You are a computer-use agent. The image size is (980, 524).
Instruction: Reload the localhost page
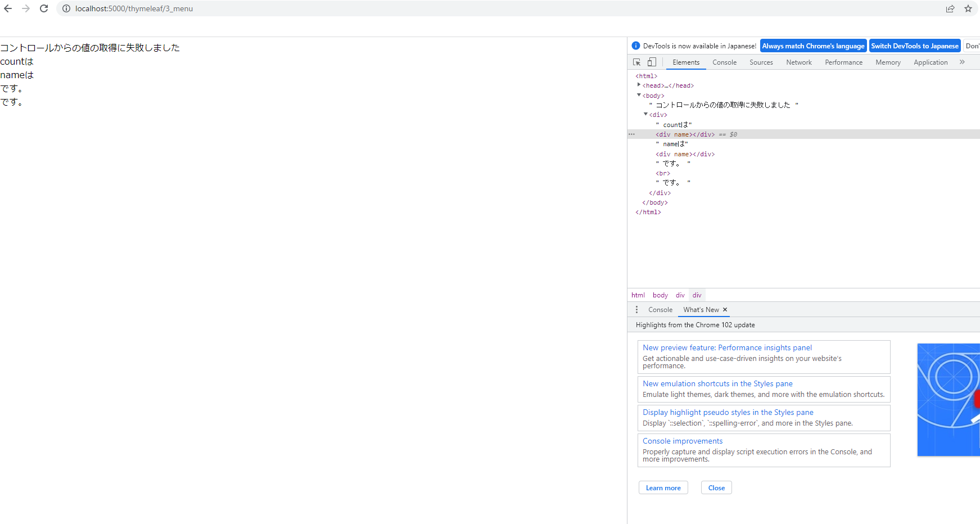(44, 8)
